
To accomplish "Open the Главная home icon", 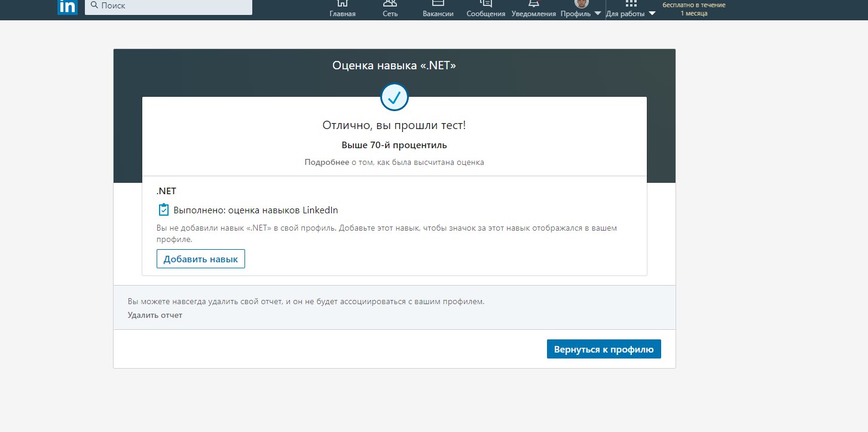I will 343,3.
